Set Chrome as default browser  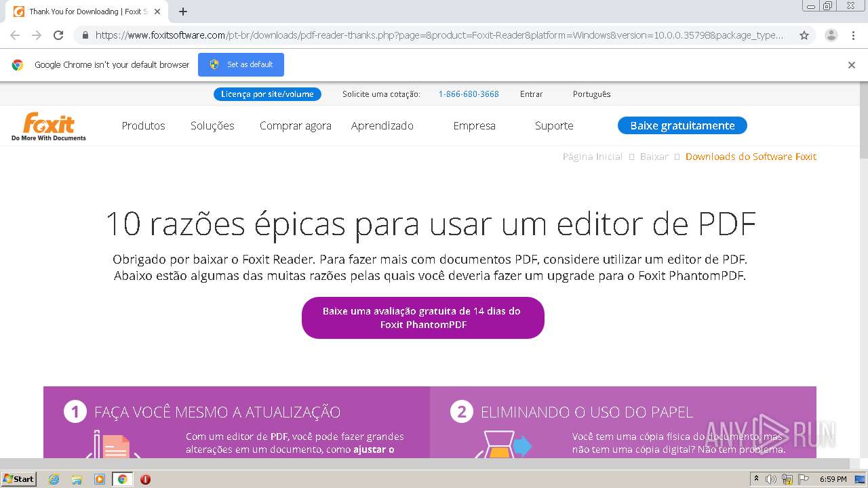tap(241, 64)
